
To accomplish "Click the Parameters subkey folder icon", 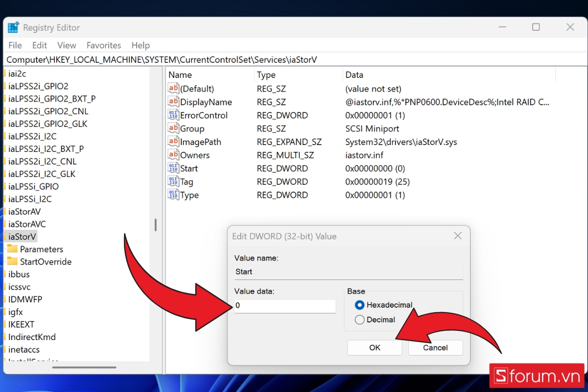I will click(12, 249).
